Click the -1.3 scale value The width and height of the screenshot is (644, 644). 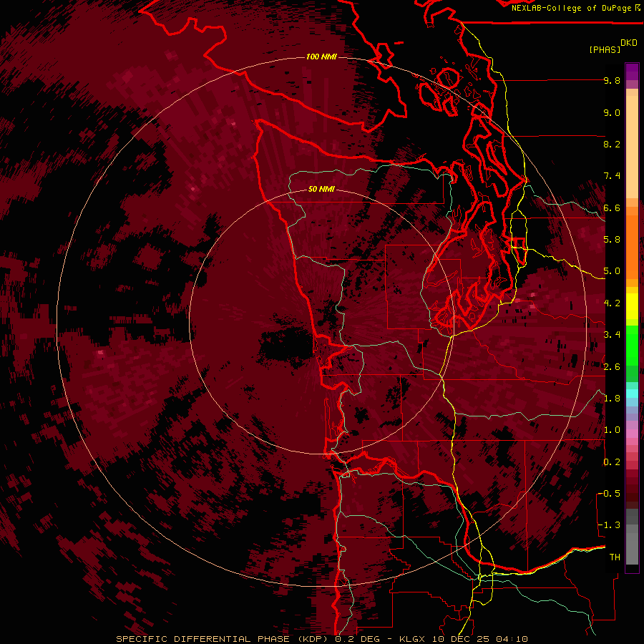click(x=610, y=525)
